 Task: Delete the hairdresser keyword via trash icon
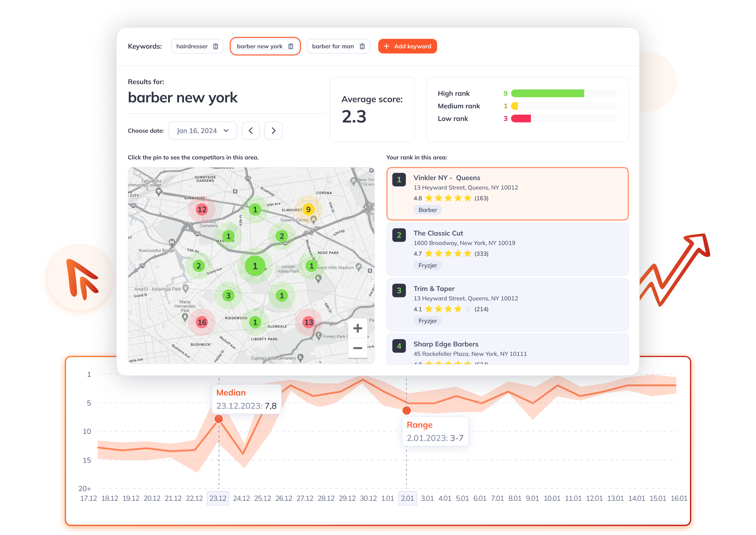point(215,46)
